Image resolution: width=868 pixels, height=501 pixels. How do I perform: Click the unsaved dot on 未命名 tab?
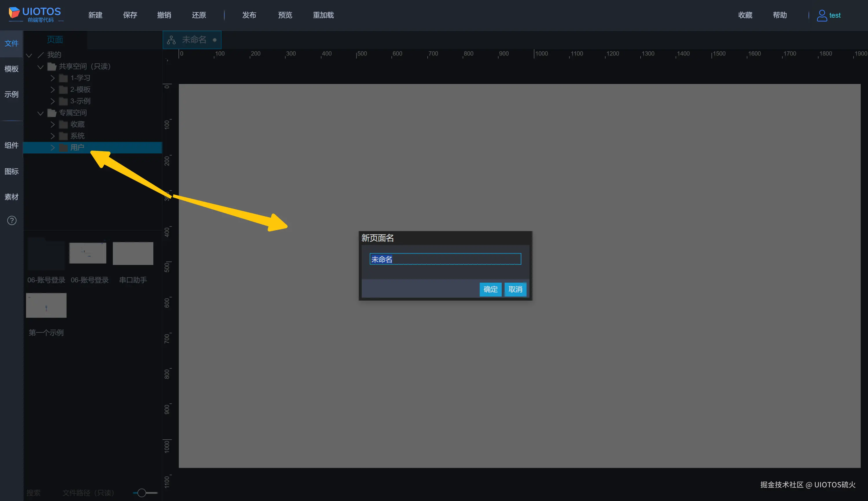tap(214, 40)
